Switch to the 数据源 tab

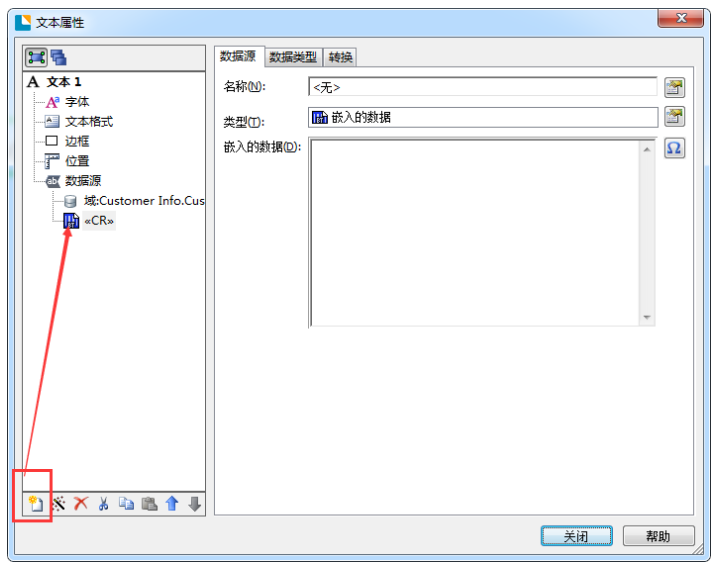[x=238, y=57]
